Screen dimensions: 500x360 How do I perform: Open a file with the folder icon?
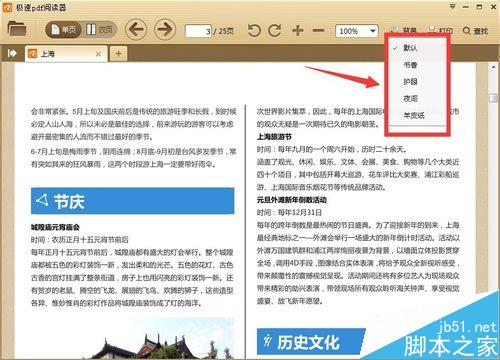(17, 29)
